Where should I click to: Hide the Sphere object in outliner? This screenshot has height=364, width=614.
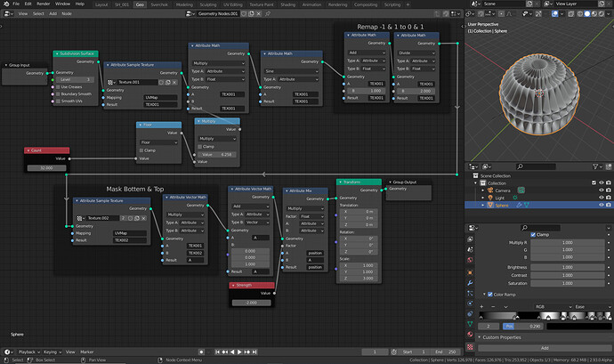pyautogui.click(x=601, y=205)
